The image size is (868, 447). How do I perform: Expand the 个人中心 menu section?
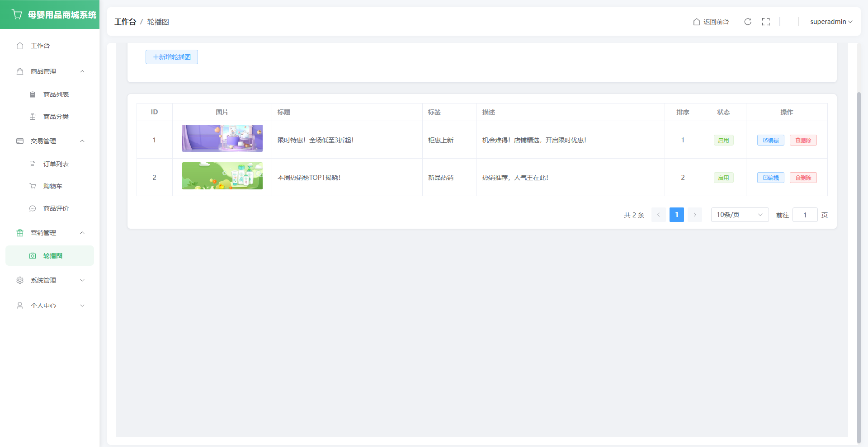click(82, 306)
